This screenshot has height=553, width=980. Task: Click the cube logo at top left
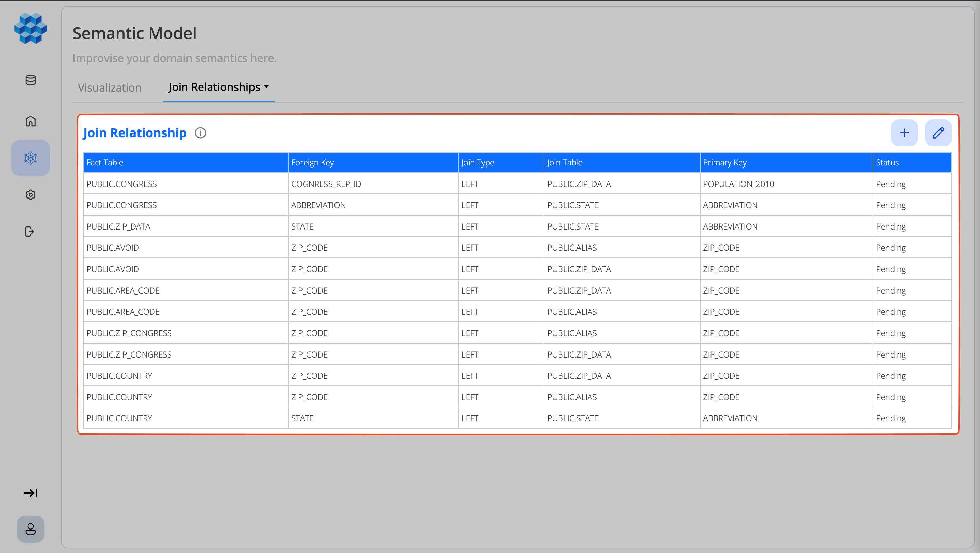(30, 28)
